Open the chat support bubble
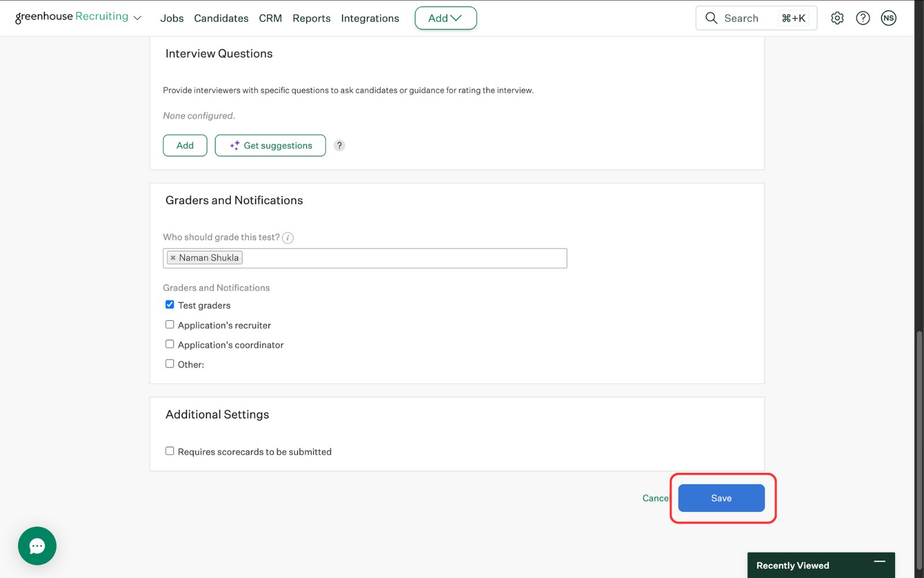Image resolution: width=924 pixels, height=578 pixels. pyautogui.click(x=37, y=546)
